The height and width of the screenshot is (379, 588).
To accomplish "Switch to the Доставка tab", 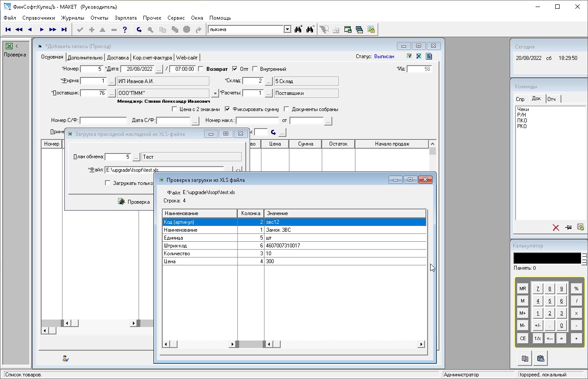I will pyautogui.click(x=118, y=57).
